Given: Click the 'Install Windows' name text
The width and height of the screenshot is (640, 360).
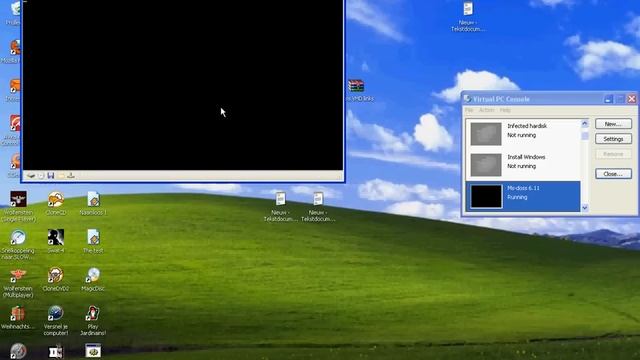Looking at the screenshot, I should click(x=526, y=157).
